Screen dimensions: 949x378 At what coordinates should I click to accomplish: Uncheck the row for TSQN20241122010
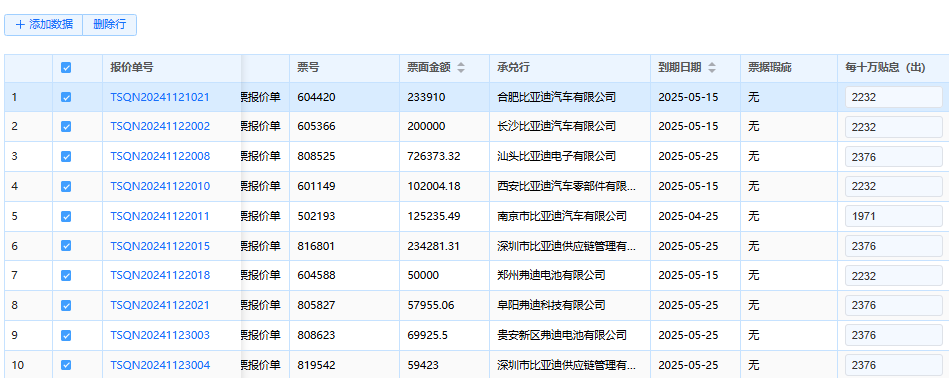tap(66, 186)
